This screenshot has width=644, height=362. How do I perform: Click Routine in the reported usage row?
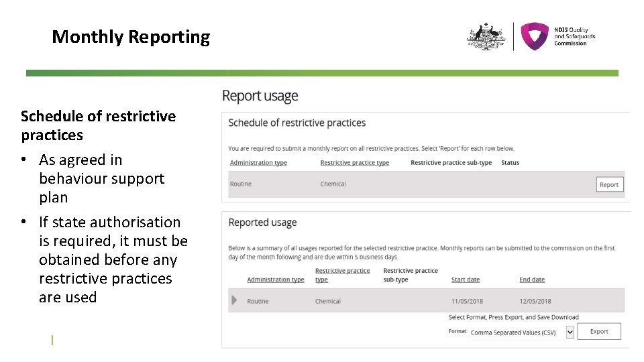258,301
